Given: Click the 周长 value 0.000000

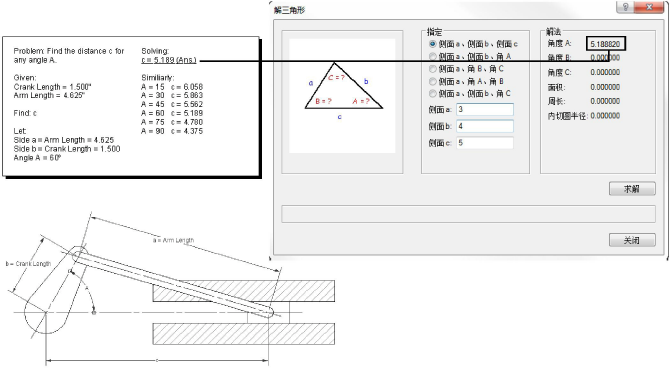Looking at the screenshot, I should 605,101.
